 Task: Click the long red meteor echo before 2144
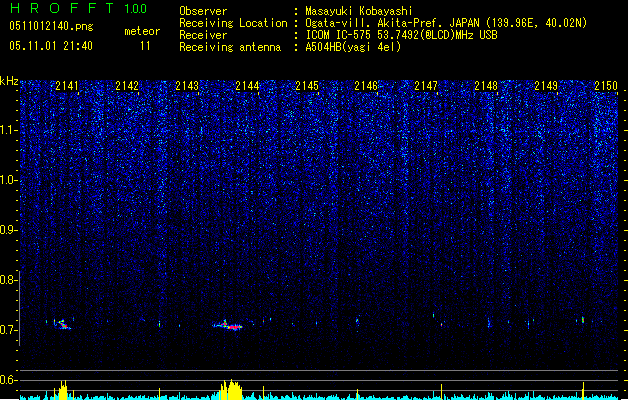[228, 325]
